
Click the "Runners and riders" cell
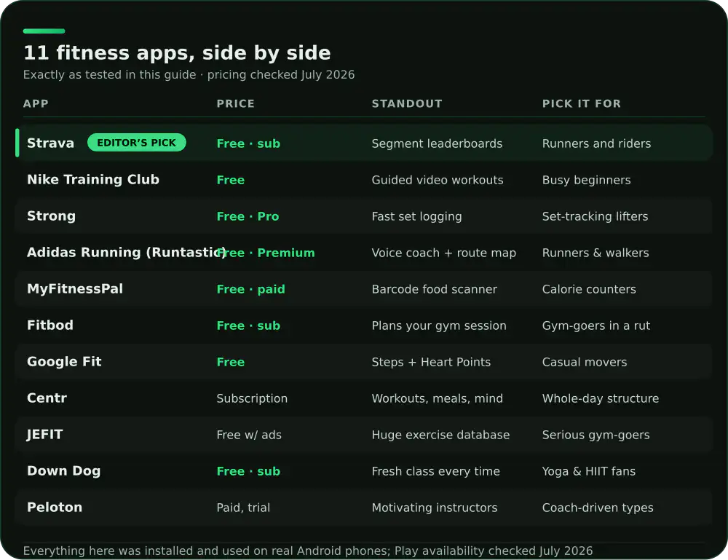(x=597, y=143)
